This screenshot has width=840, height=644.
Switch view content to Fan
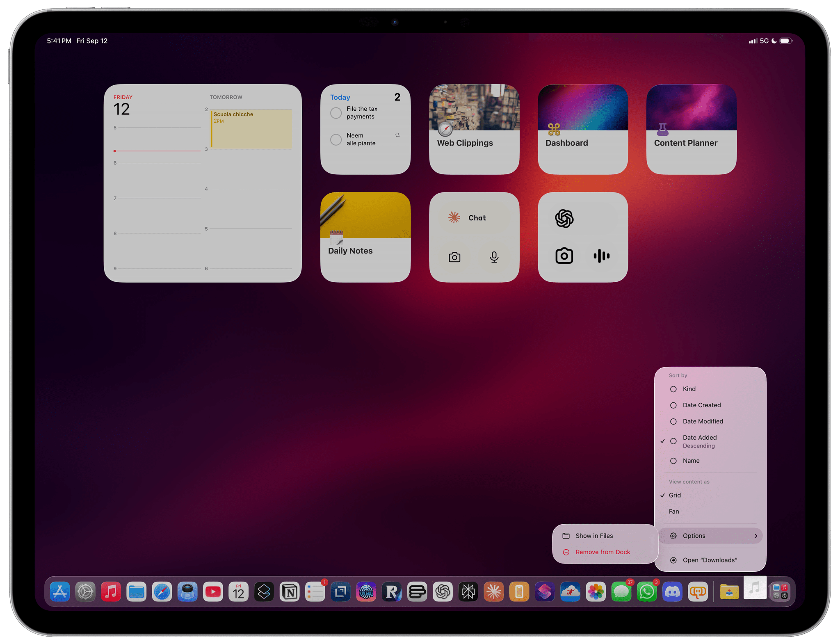[x=674, y=512]
